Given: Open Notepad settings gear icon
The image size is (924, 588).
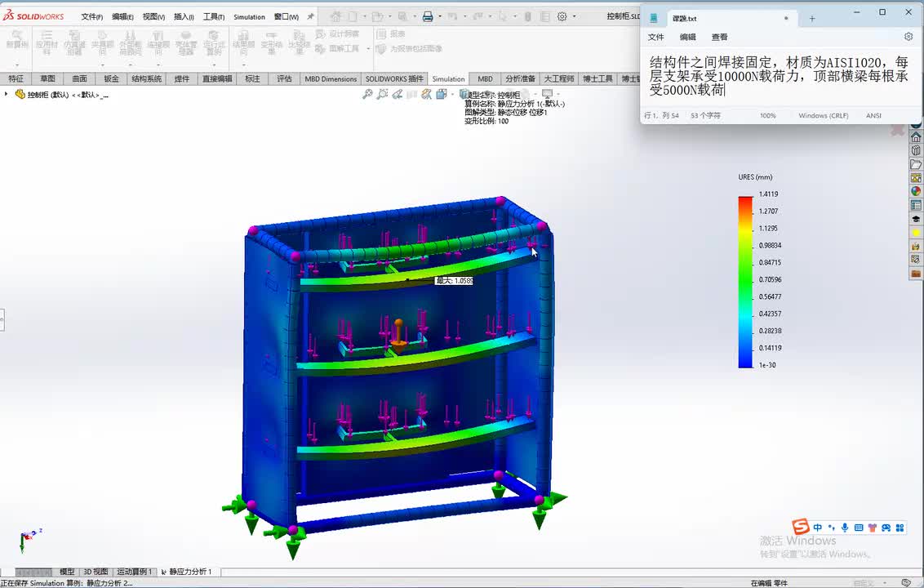Looking at the screenshot, I should pos(908,37).
